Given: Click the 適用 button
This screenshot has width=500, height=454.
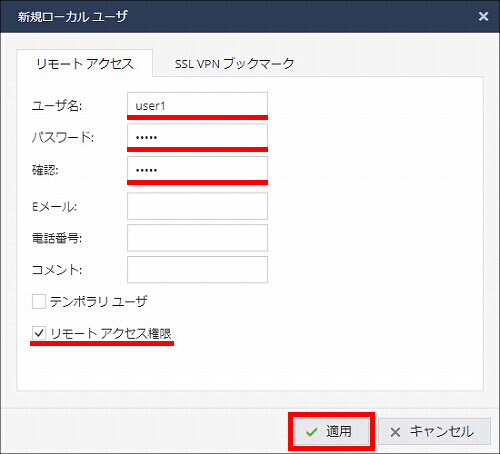Looking at the screenshot, I should [331, 431].
